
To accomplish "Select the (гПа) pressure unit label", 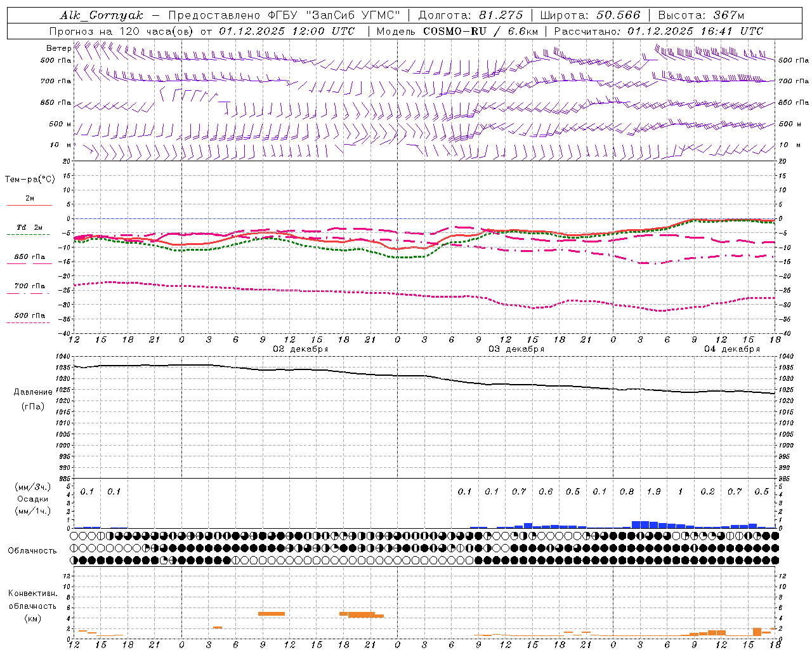I will coord(33,407).
